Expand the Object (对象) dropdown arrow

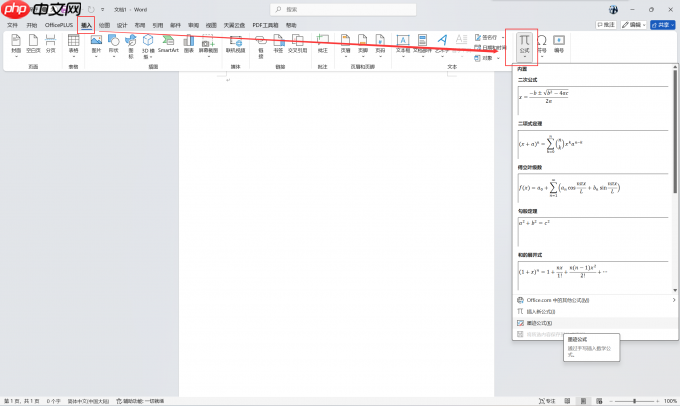tap(498, 58)
